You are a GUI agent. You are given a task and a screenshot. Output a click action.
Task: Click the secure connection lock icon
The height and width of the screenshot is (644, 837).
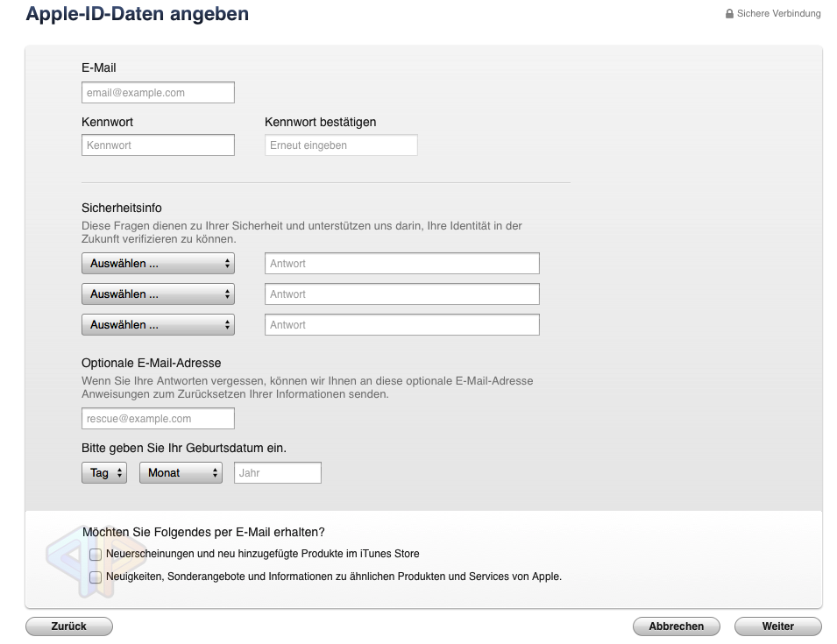pos(730,13)
